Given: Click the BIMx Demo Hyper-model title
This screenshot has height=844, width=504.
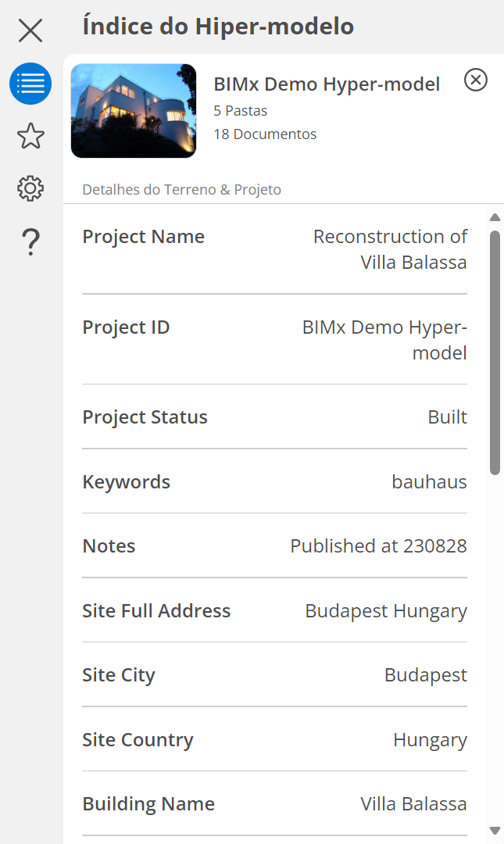Looking at the screenshot, I should coord(327,84).
